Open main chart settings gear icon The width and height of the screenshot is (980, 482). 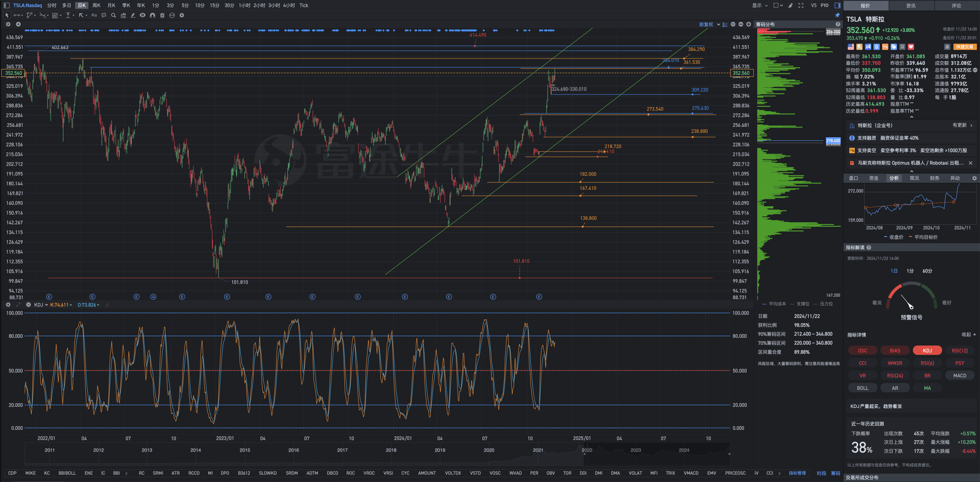[x=8, y=24]
